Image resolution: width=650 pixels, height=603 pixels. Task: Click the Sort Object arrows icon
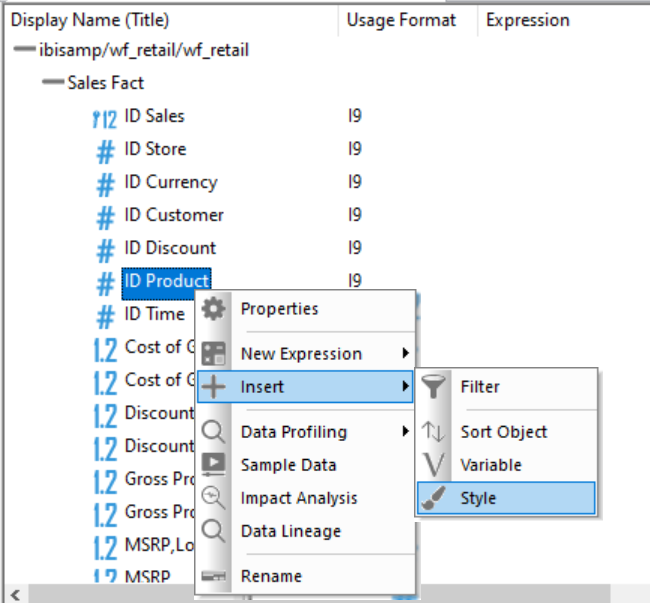pyautogui.click(x=433, y=432)
